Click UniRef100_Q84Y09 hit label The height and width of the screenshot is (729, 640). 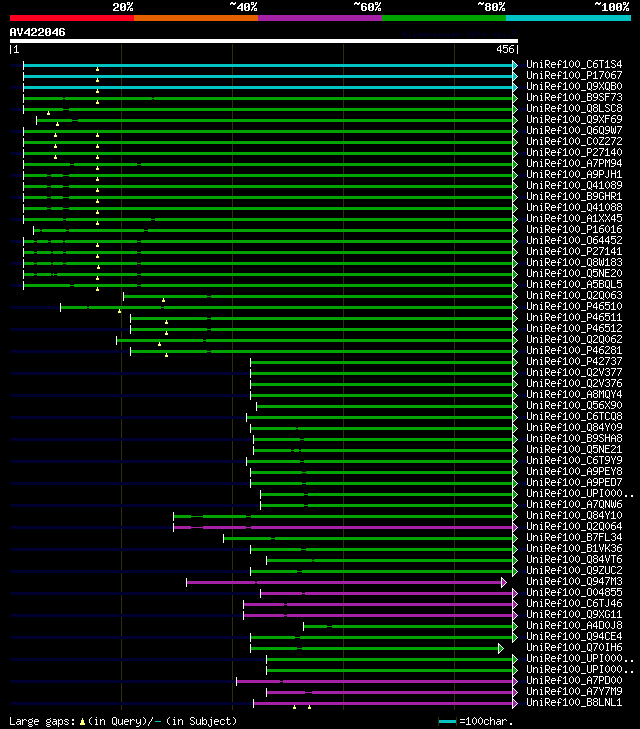click(x=574, y=428)
